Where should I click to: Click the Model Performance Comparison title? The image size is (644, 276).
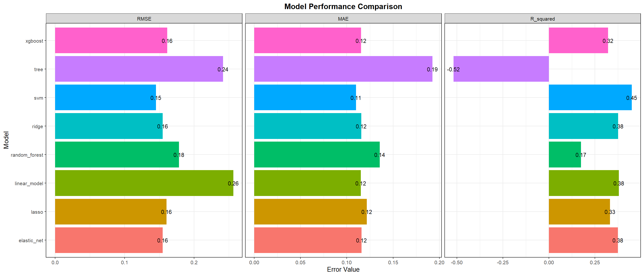343,6
